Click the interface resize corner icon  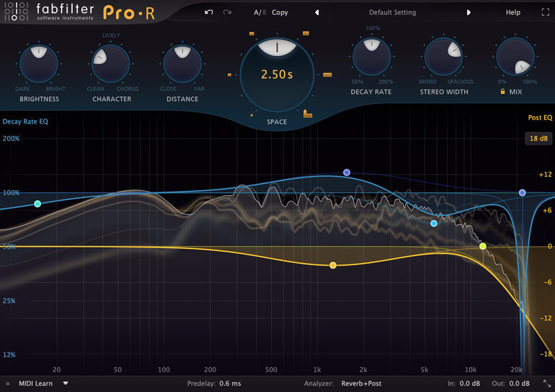pyautogui.click(x=547, y=383)
